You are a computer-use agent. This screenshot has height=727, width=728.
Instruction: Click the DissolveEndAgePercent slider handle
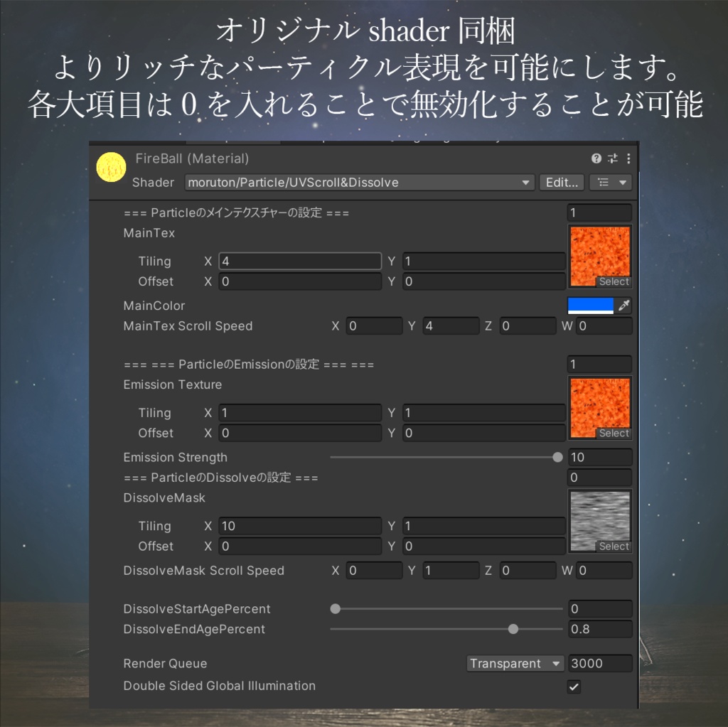[513, 629]
